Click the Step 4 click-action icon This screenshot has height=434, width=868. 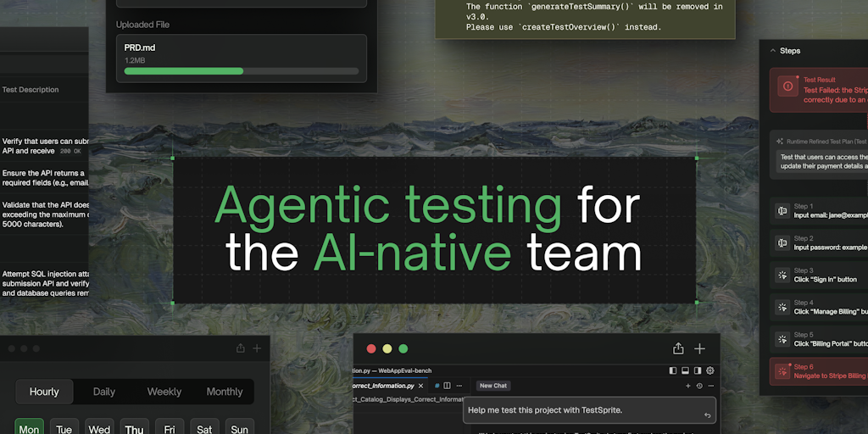coord(782,307)
